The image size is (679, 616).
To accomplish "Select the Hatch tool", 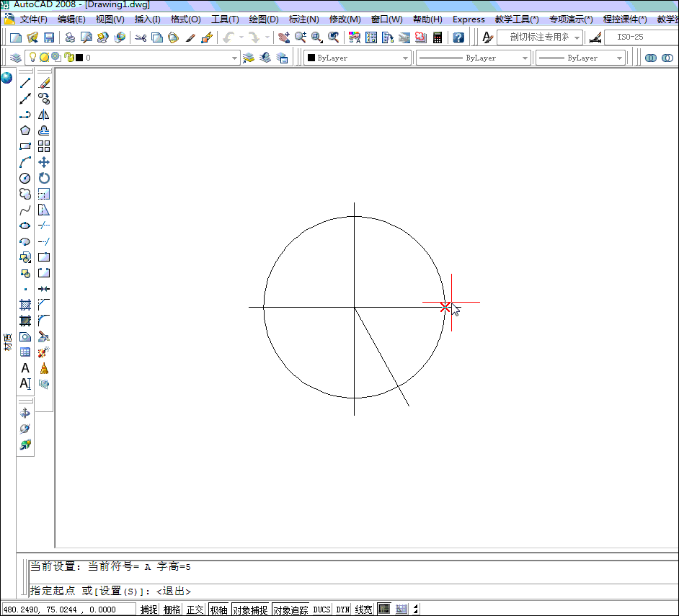I will click(x=25, y=305).
